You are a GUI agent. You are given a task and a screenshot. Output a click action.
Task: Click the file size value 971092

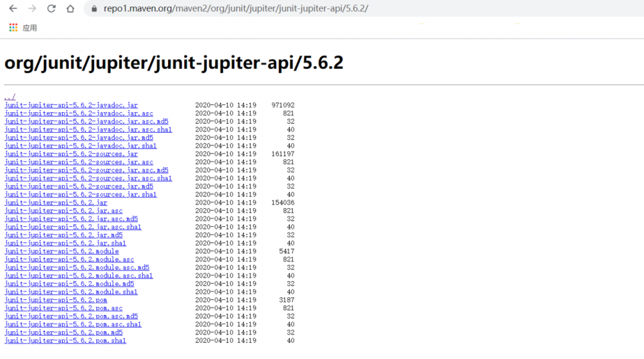283,105
